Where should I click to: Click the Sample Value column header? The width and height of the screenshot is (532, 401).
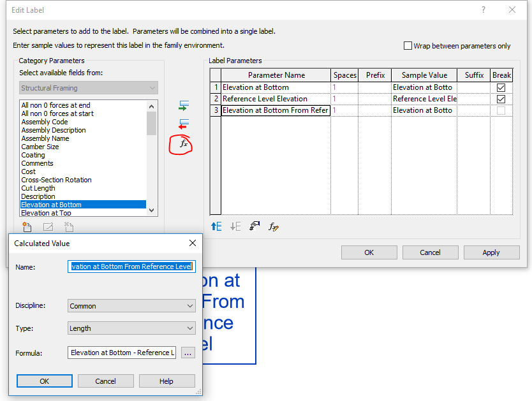[424, 75]
